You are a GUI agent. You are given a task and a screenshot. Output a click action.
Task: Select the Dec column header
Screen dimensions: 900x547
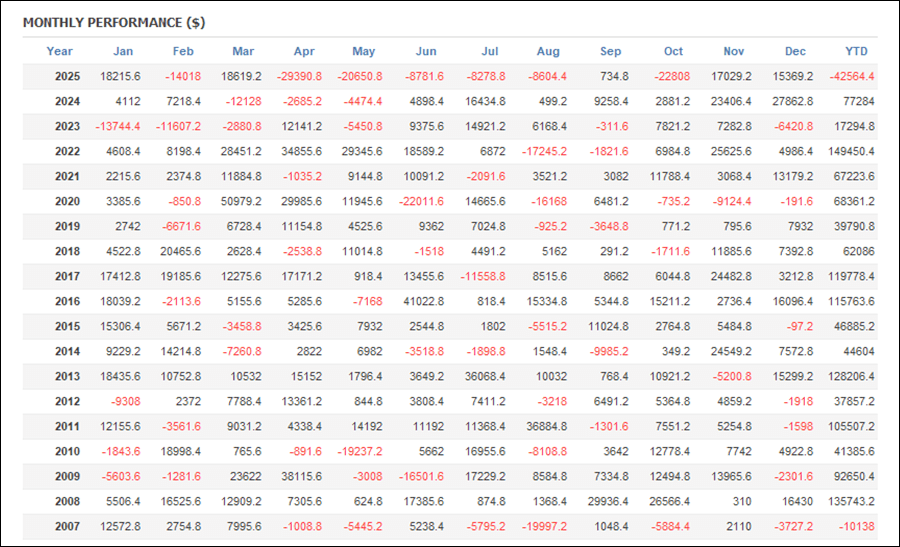795,51
